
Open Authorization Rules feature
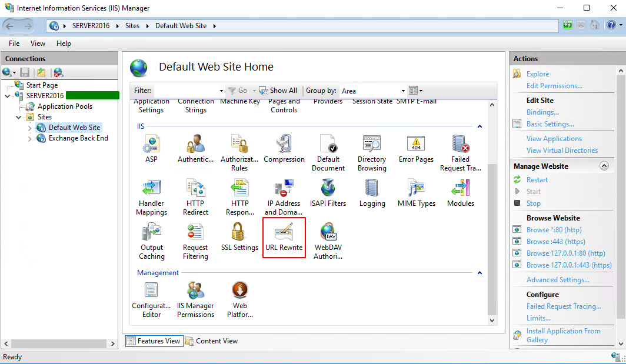pos(239,153)
